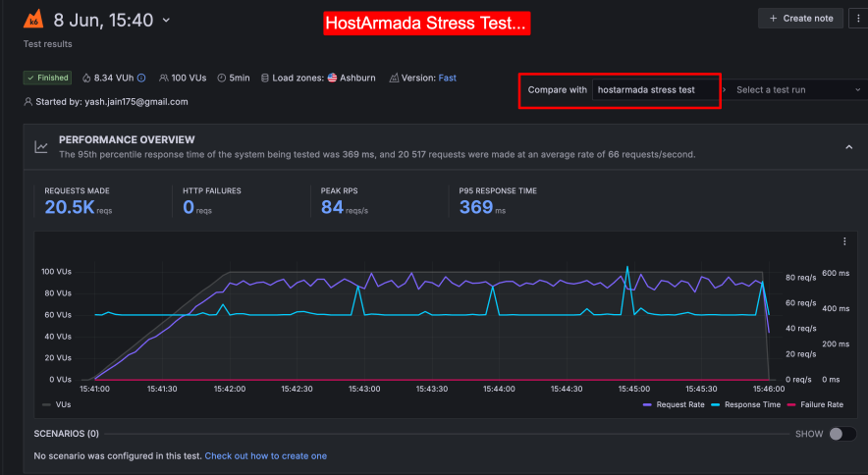868x475 pixels.
Task: Click the database icon beside Load zones
Action: (x=264, y=79)
